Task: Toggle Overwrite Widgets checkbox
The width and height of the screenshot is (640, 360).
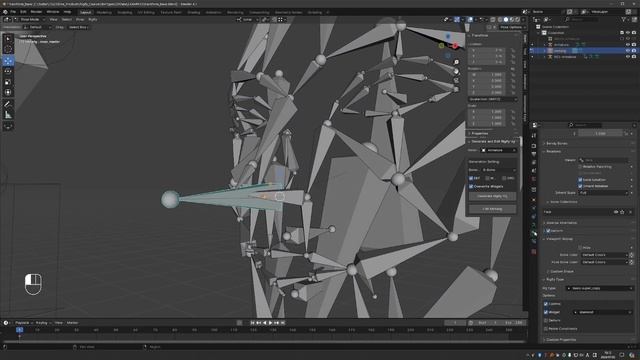Action: click(471, 187)
